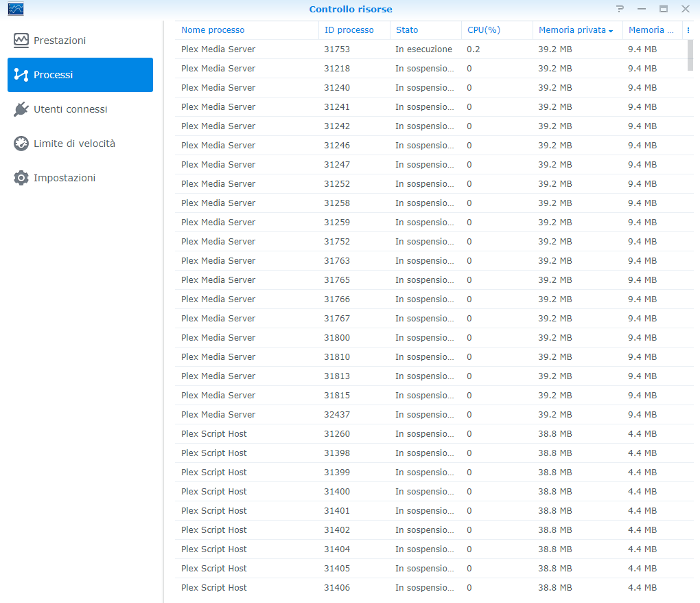Screen dimensions: 700x603
Task: Click the Resource Monitor app icon in title bar
Action: (x=16, y=9)
